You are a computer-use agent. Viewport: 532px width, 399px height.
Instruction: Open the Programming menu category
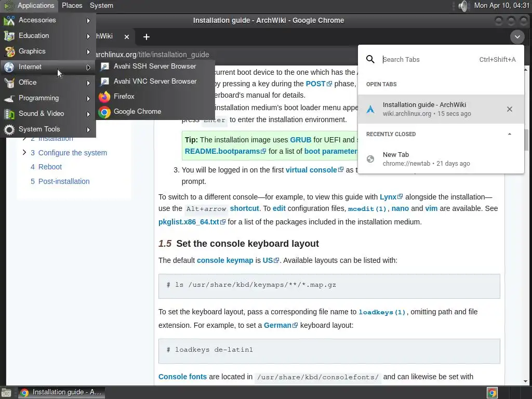48,98
